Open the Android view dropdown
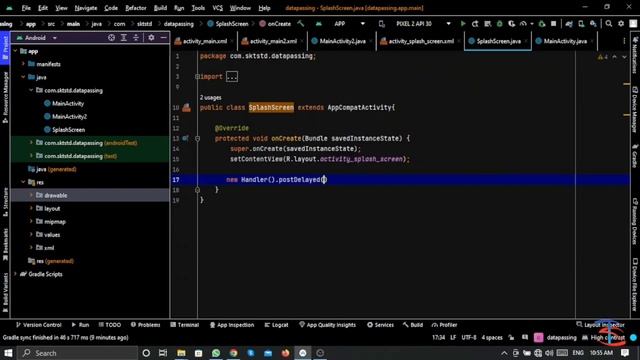 point(37,38)
